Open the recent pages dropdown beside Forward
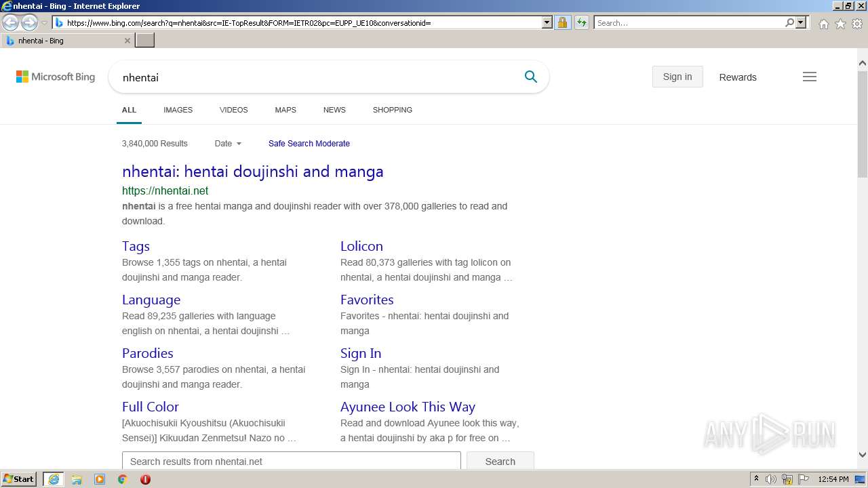Image resolution: width=868 pixels, height=488 pixels. [x=44, y=23]
